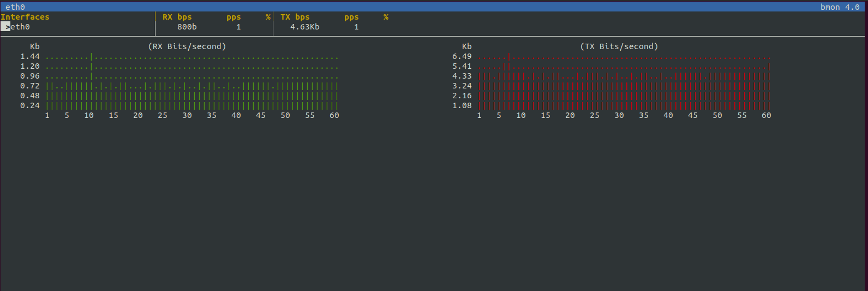This screenshot has width=868, height=291.
Task: Click the Kb unit above RX graph
Action: pyautogui.click(x=35, y=46)
